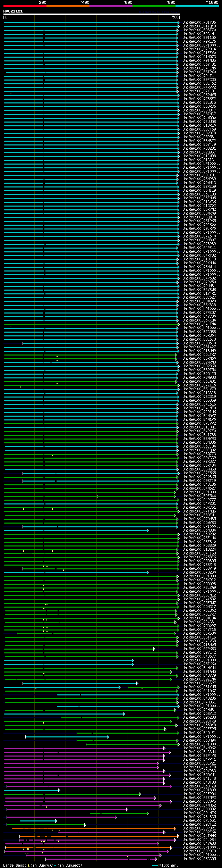Select the UniRef100_B0EV21 label
The width and height of the screenshot is (222, 868).
pos(199,763)
